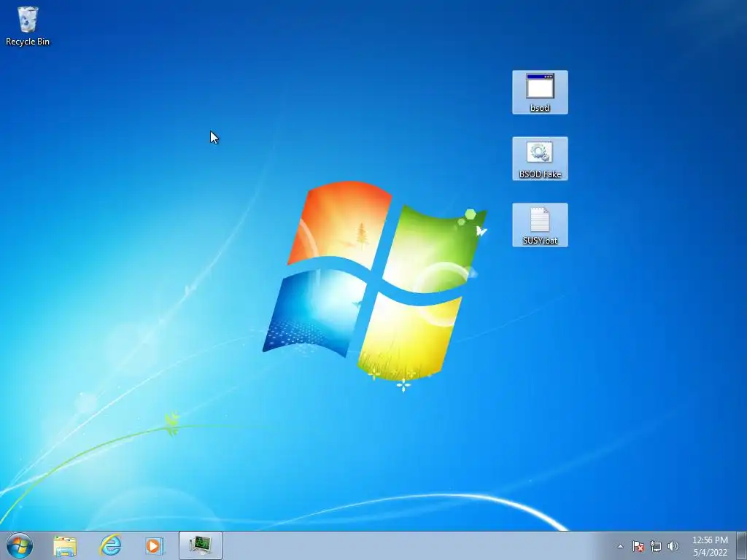Open the Windows Start menu orb
The height and width of the screenshot is (560, 747).
tap(20, 545)
